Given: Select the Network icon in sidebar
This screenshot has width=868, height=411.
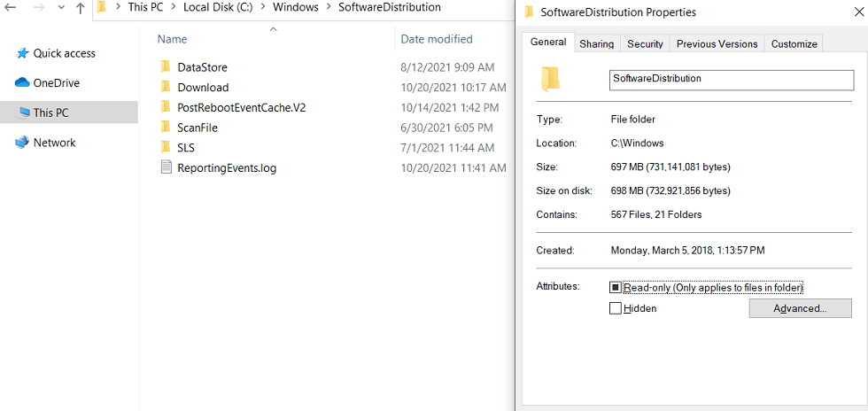Looking at the screenshot, I should coord(22,143).
